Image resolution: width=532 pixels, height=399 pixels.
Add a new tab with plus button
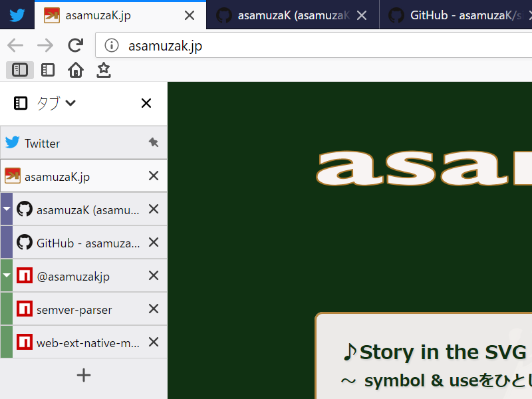[x=84, y=375]
